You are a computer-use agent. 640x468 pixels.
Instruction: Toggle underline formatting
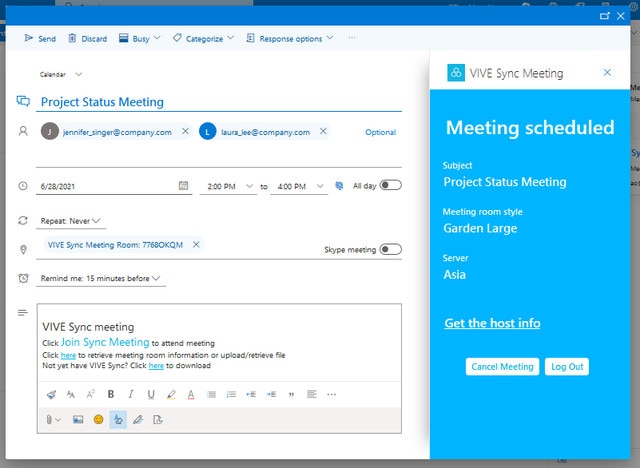click(x=151, y=394)
